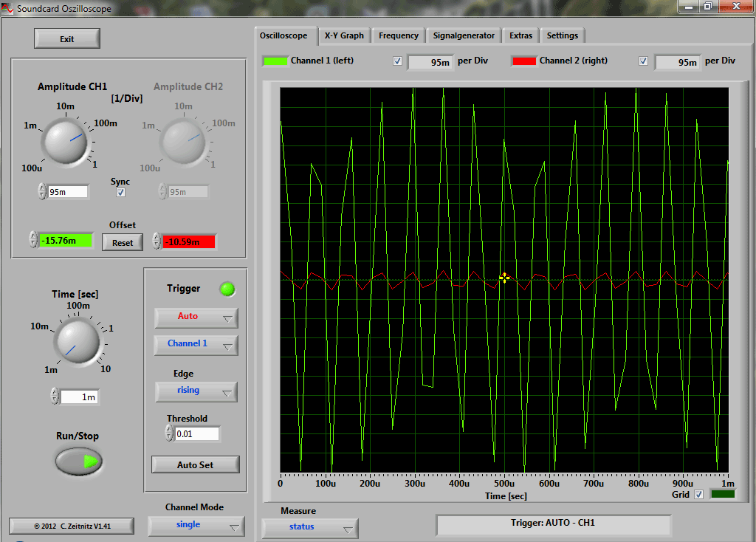
Task: Click the Time value stepper arrows
Action: [x=55, y=397]
